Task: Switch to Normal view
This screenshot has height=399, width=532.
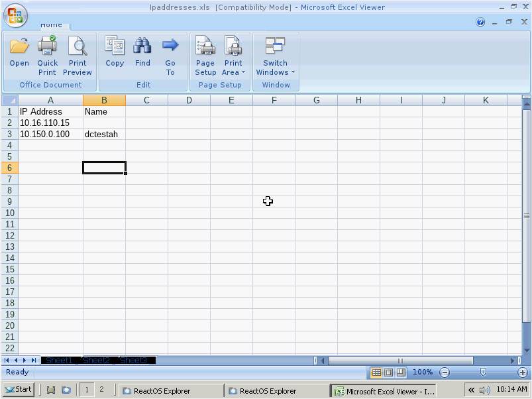Action: coord(377,372)
